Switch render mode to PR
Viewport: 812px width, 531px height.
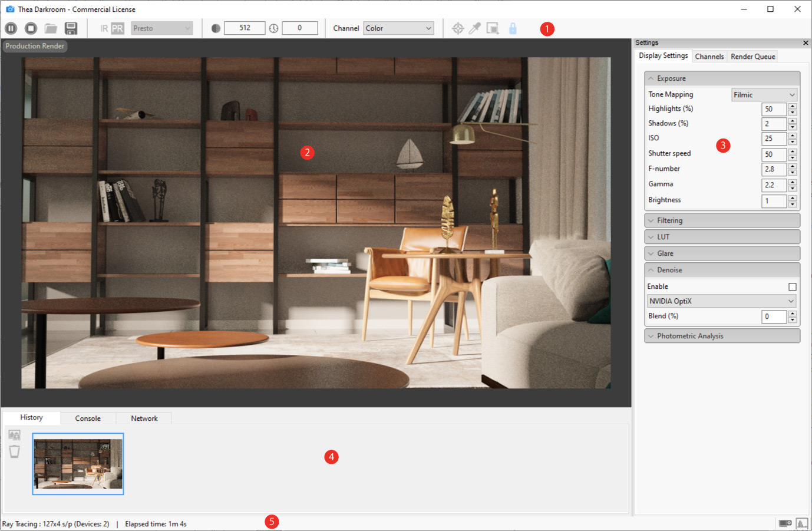[x=117, y=27]
